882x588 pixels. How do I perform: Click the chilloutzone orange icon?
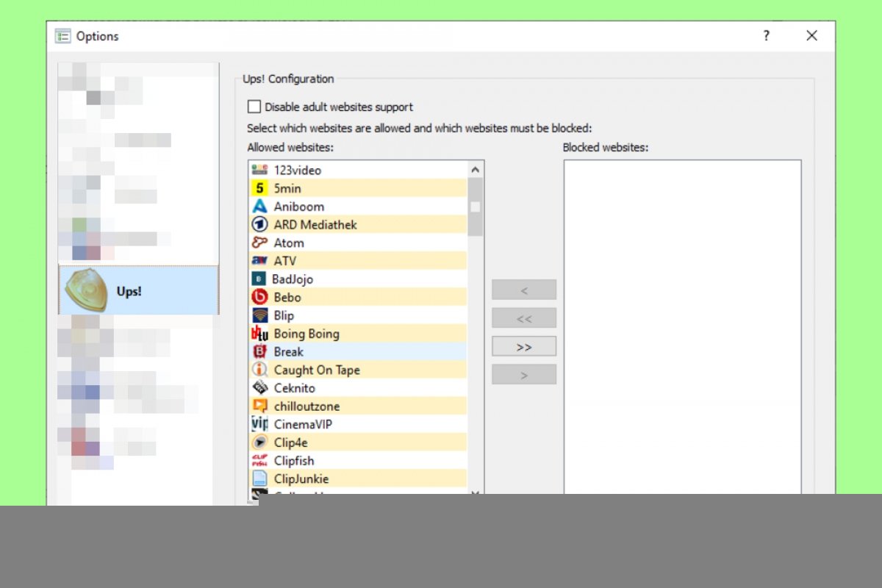coord(259,406)
